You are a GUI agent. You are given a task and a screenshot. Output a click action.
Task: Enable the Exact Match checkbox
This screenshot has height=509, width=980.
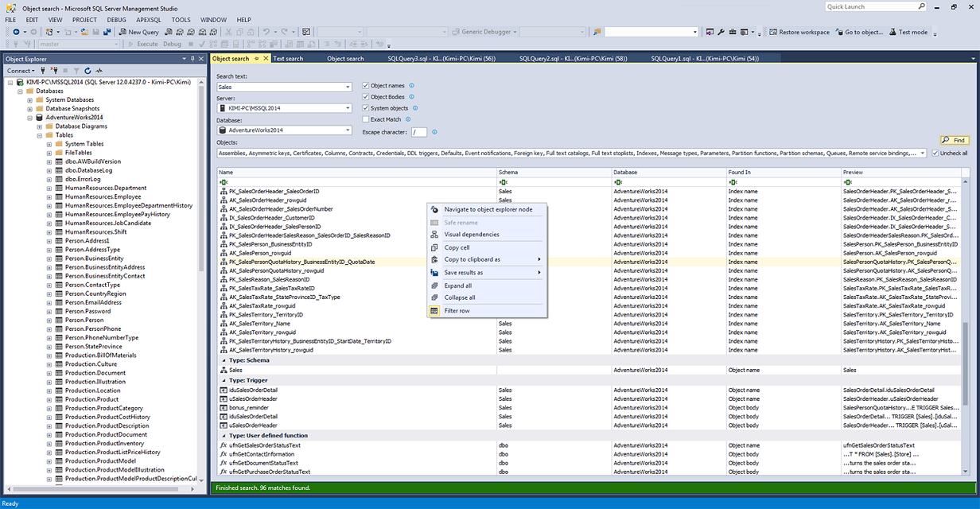(366, 119)
